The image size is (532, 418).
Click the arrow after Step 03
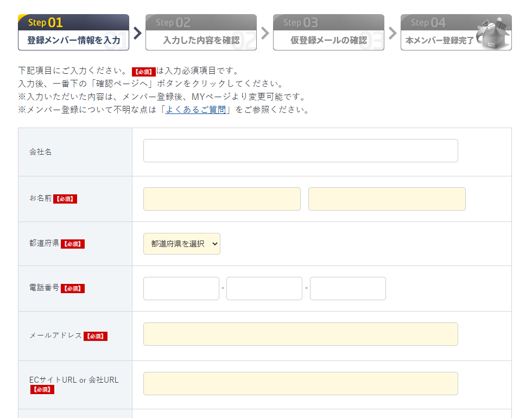(392, 33)
